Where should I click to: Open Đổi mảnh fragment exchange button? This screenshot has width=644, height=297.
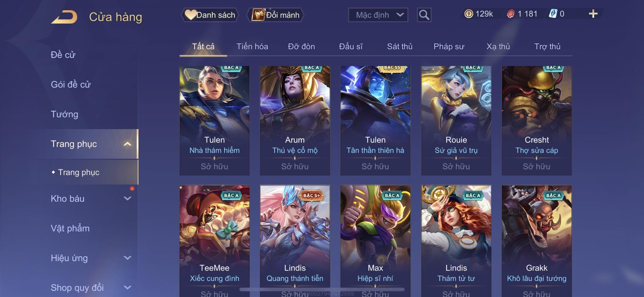point(275,15)
